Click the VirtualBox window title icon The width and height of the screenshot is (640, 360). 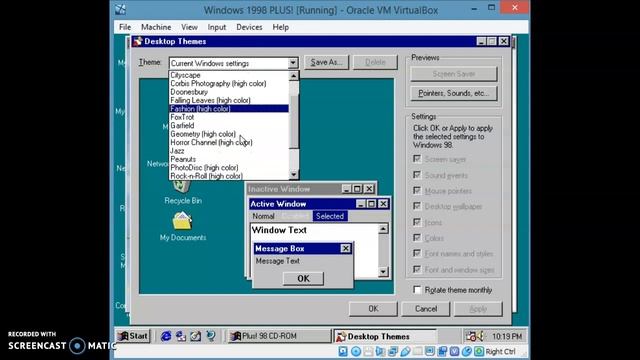[x=120, y=9]
